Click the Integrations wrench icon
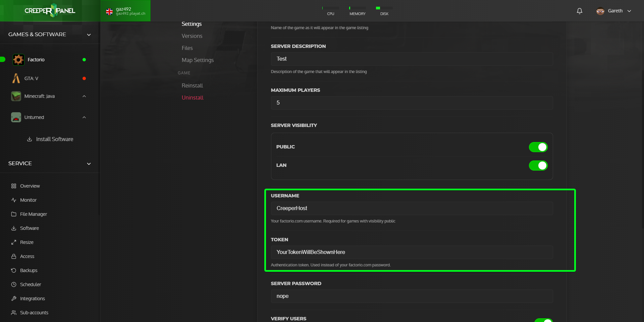Screen dimensions: 644x322 [14, 299]
